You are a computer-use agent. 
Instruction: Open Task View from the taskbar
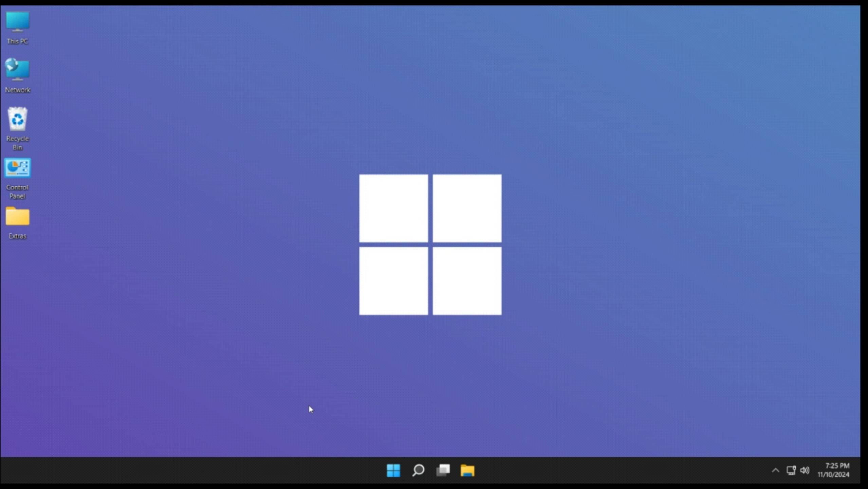(x=443, y=471)
